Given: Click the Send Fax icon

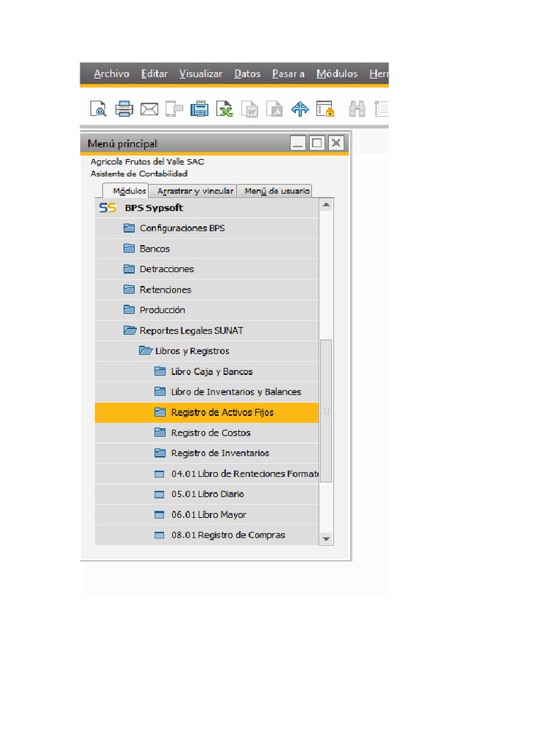Looking at the screenshot, I should 199,109.
